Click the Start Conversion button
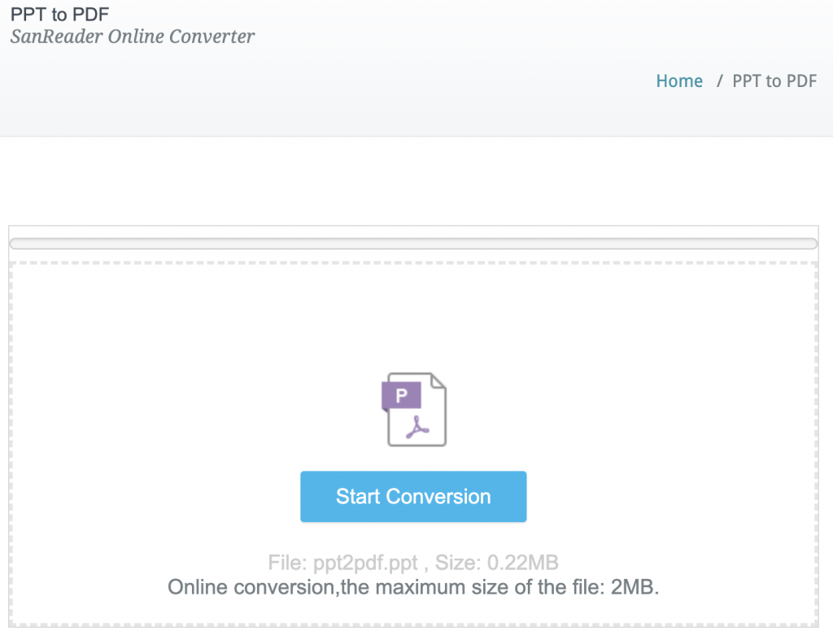 point(413,496)
